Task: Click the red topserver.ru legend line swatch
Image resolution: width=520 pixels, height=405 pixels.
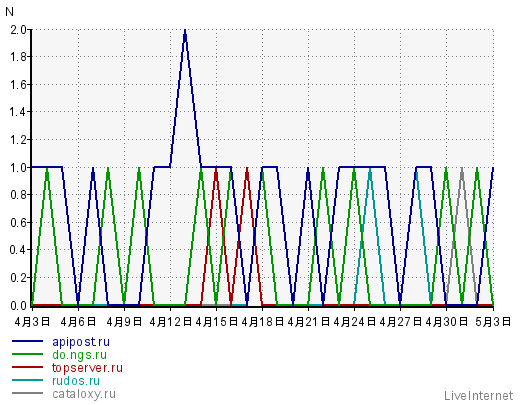Action: (x=27, y=367)
